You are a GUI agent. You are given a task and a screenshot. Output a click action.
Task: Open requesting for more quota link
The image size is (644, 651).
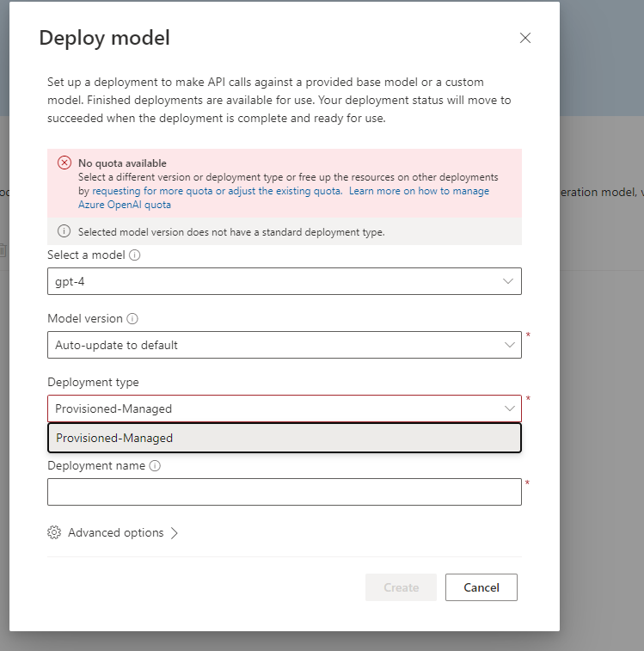tap(218, 191)
